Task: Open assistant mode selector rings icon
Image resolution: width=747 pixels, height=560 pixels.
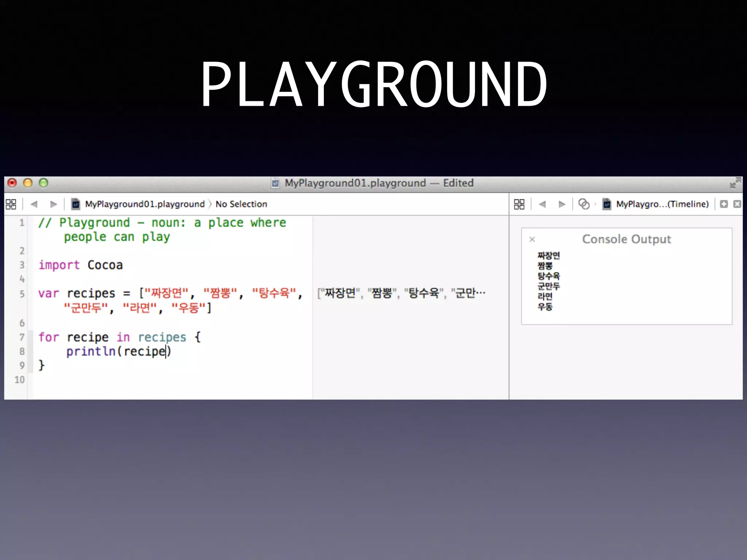Action: pyautogui.click(x=584, y=204)
